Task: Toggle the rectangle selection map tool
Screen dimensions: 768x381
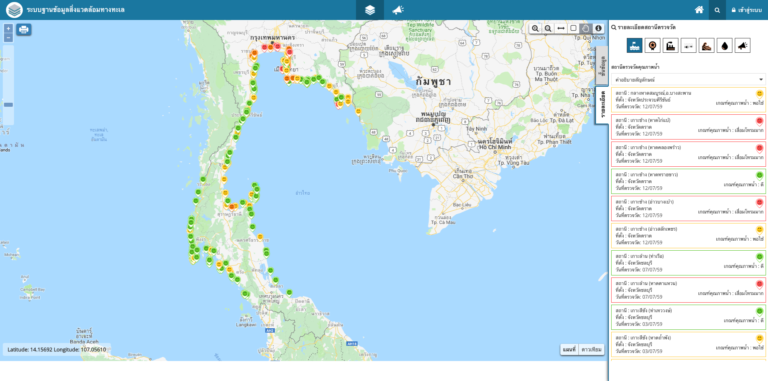Action: point(573,28)
